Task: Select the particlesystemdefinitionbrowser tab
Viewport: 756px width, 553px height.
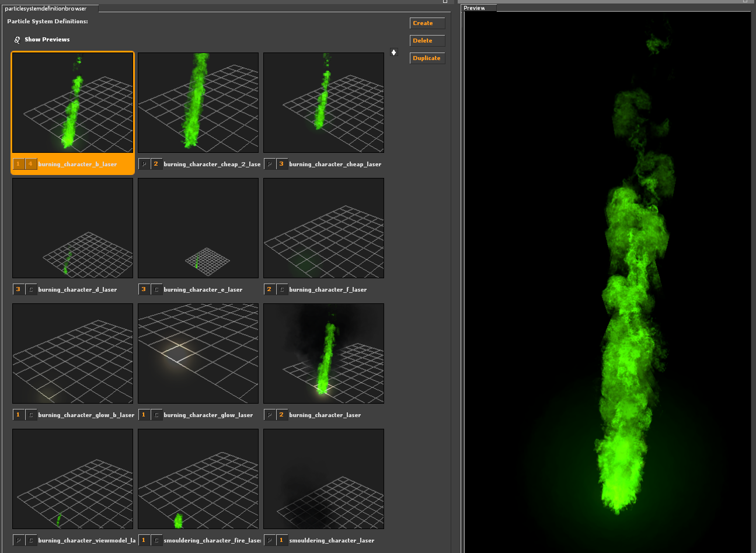Action: point(50,8)
